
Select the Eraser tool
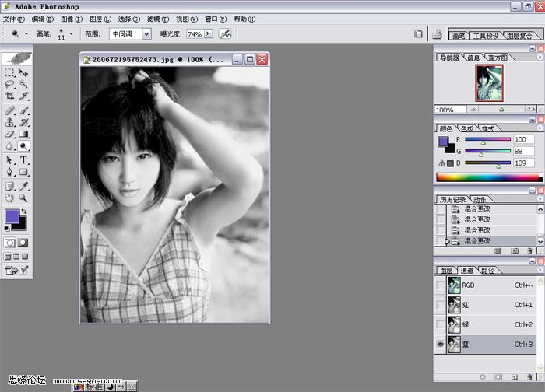pos(9,134)
